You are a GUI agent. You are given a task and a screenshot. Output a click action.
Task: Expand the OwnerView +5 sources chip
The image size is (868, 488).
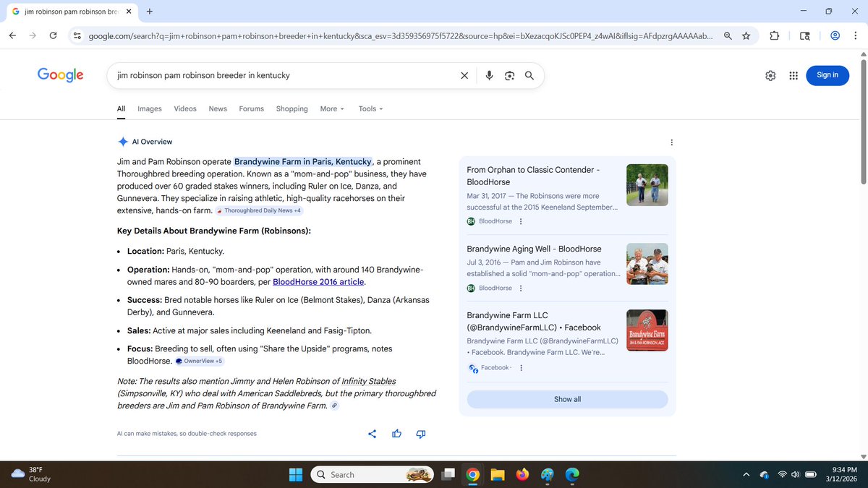(200, 361)
